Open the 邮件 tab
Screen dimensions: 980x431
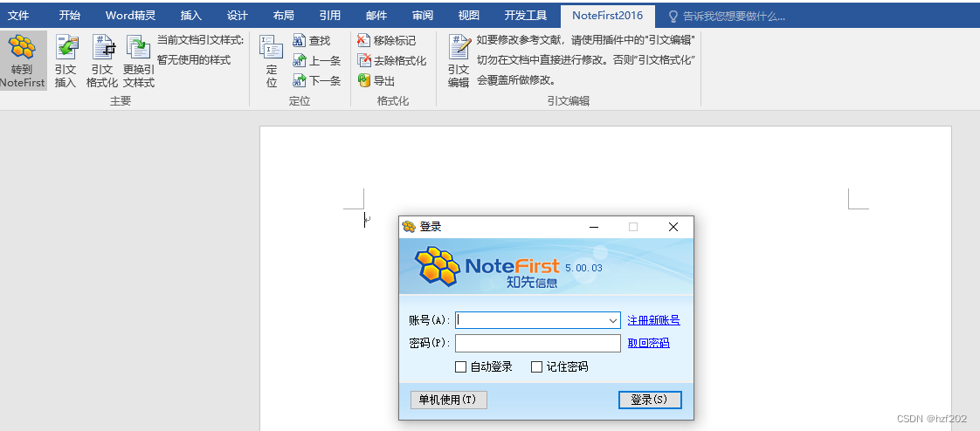(x=376, y=16)
